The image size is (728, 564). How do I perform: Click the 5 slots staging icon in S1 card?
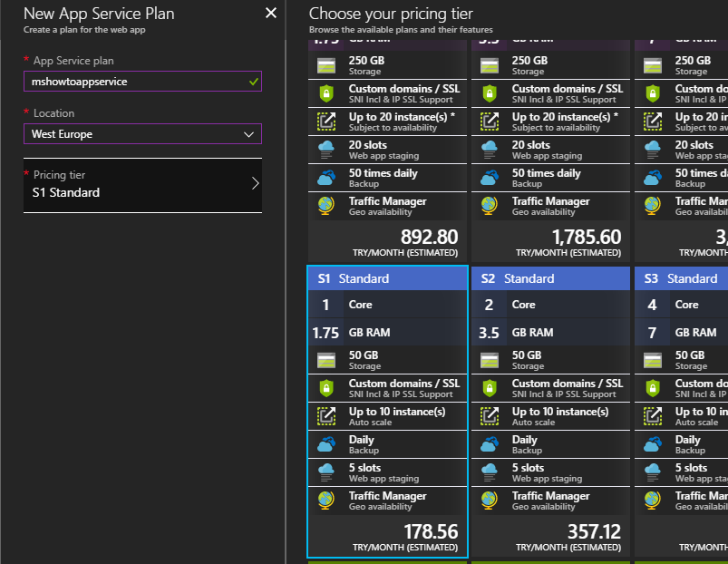click(x=326, y=472)
